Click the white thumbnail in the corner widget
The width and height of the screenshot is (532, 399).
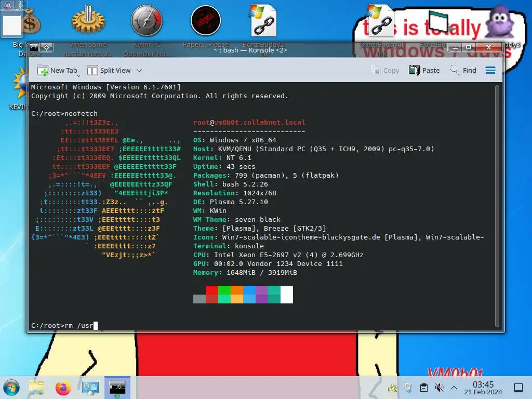click(11, 25)
